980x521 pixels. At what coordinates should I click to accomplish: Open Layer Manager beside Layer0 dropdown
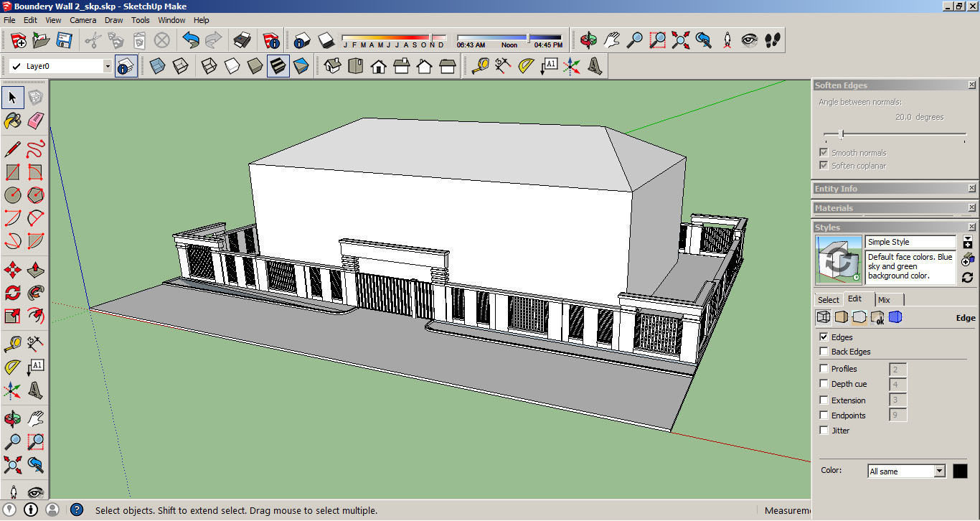[126, 66]
